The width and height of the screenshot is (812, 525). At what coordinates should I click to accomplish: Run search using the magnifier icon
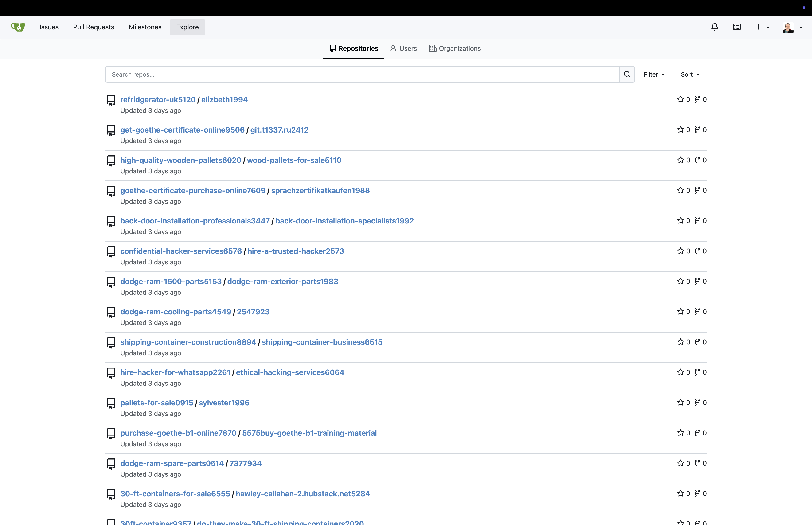(627, 74)
